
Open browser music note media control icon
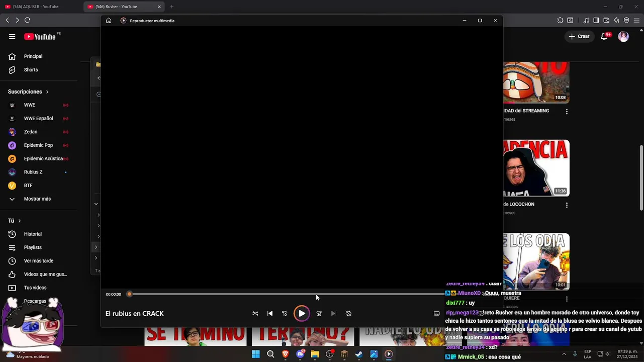point(586,20)
